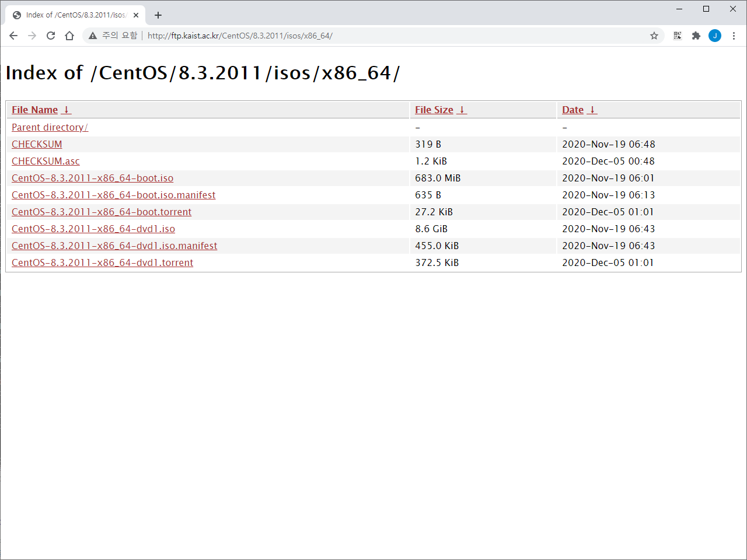Screen dimensions: 747x560
Task: Click the not-secure warning triangle icon
Action: [x=93, y=36]
